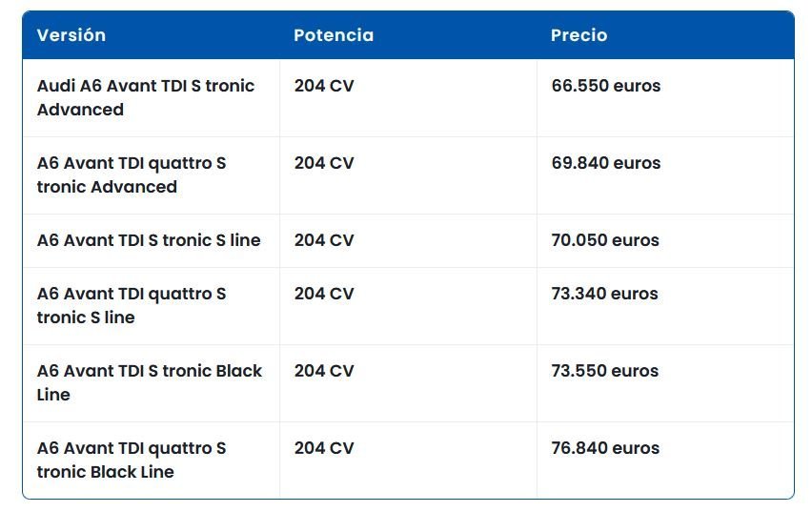Screen dimensions: 812x512
Task: Select A6 Avant TDI quattro S tronic Advanced
Action: (132, 174)
